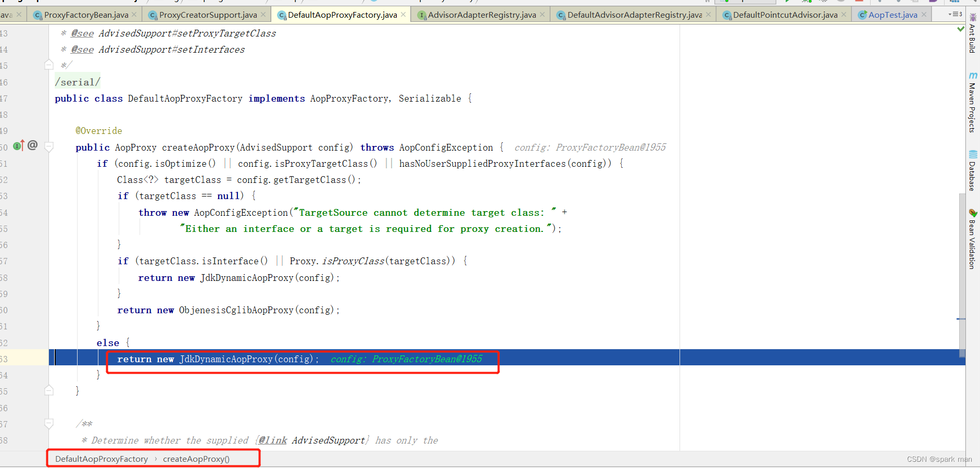Click the Serializable interface name
This screenshot has height=468, width=980.
[430, 98]
